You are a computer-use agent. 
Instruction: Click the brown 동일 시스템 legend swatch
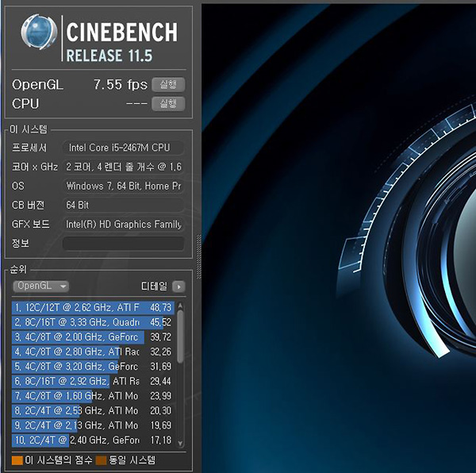[x=101, y=460]
